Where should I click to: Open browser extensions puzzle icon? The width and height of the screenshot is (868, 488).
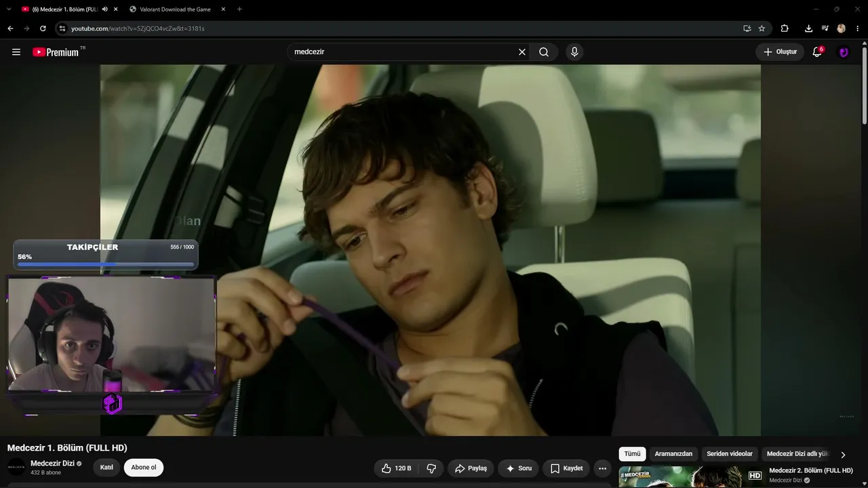point(785,28)
